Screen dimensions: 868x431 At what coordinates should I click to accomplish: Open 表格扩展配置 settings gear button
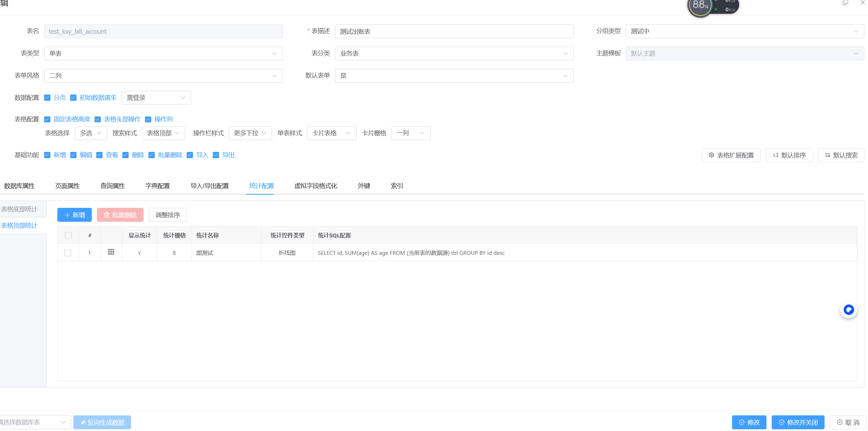click(731, 155)
